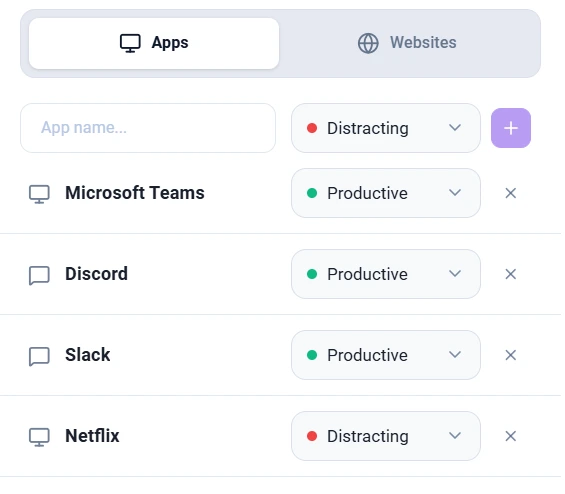Click the chat bubble icon beside Slack
Screen dimensions: 565x494
click(x=39, y=357)
